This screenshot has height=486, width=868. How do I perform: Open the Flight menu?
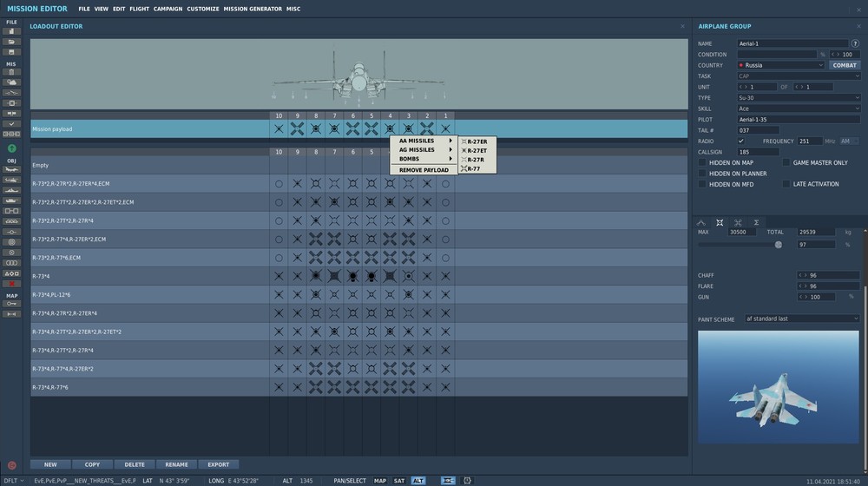139,9
